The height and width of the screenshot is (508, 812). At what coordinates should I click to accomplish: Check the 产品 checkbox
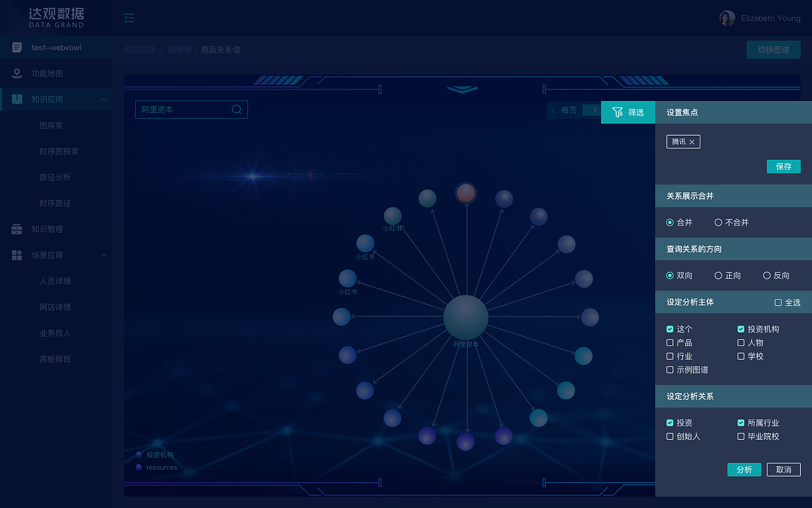(x=670, y=342)
